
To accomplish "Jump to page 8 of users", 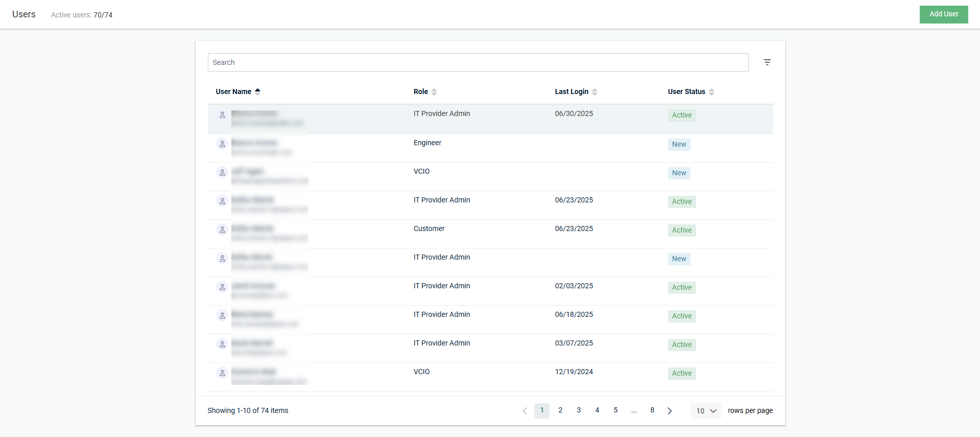I will pyautogui.click(x=652, y=410).
